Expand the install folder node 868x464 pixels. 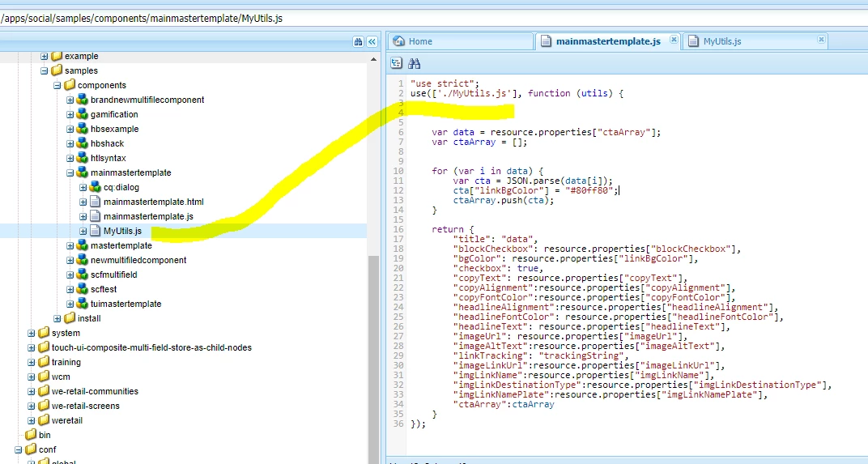click(x=57, y=318)
